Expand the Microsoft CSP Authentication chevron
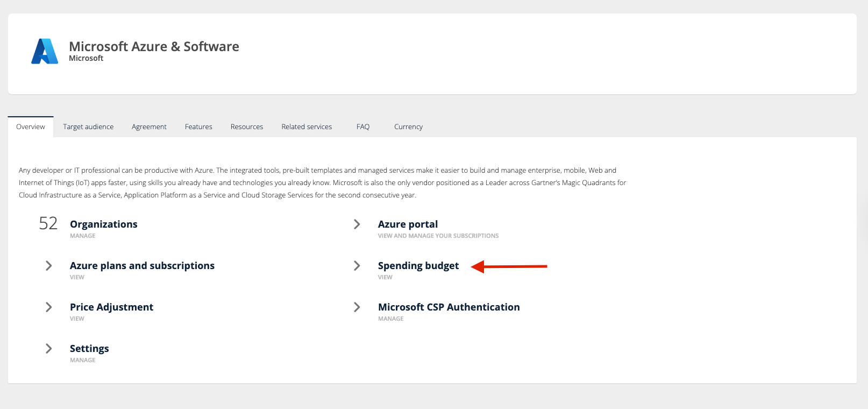 click(x=357, y=307)
